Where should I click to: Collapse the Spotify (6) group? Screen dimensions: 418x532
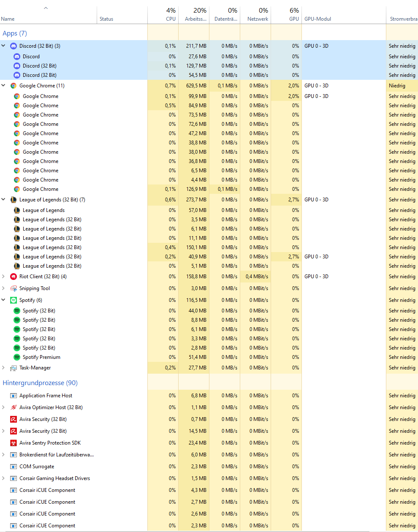point(3,300)
